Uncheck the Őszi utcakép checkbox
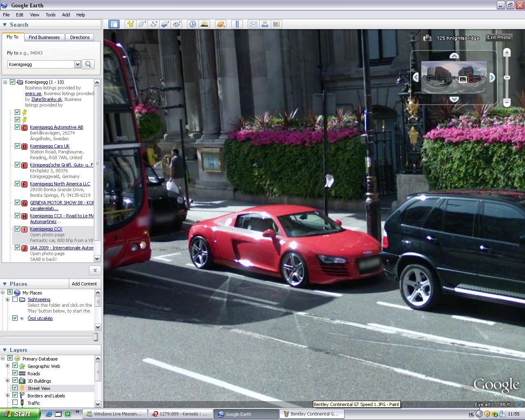Screen dimensions: 525x420 click(x=15, y=318)
